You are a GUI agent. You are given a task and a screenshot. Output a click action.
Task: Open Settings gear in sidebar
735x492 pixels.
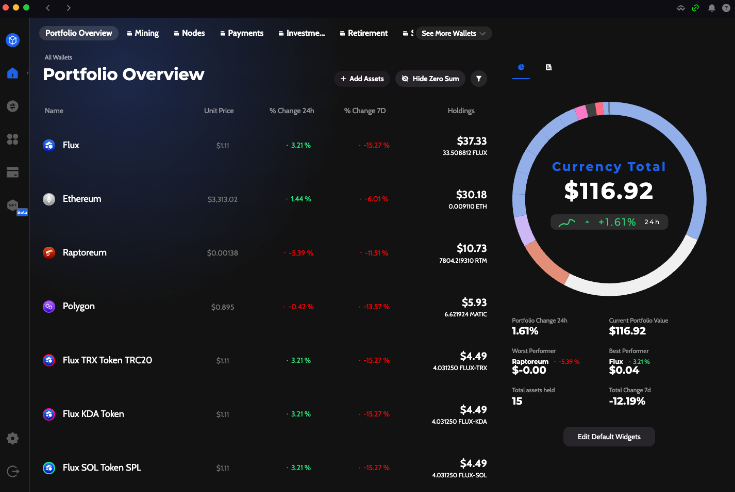click(13, 438)
